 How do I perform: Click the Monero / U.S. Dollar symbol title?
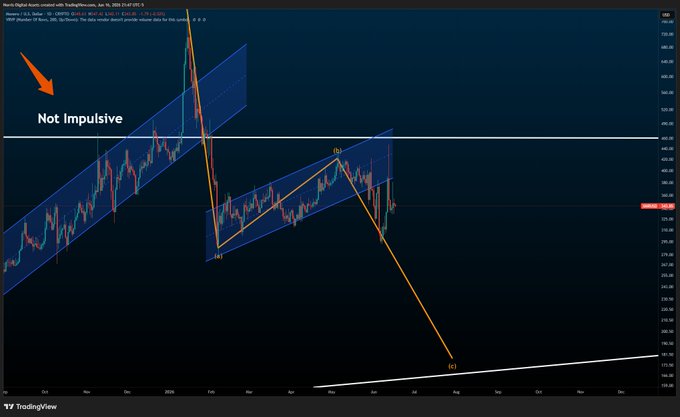(25, 14)
